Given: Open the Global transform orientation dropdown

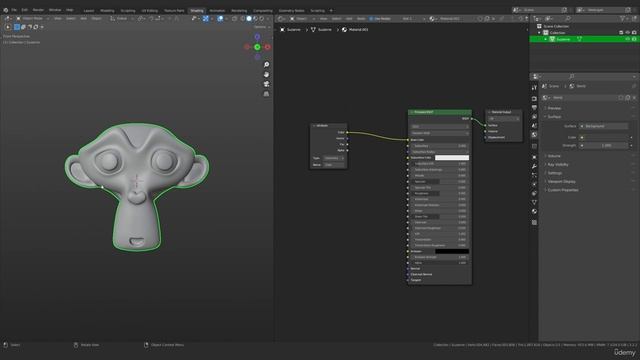Looking at the screenshot, I should 121,19.
